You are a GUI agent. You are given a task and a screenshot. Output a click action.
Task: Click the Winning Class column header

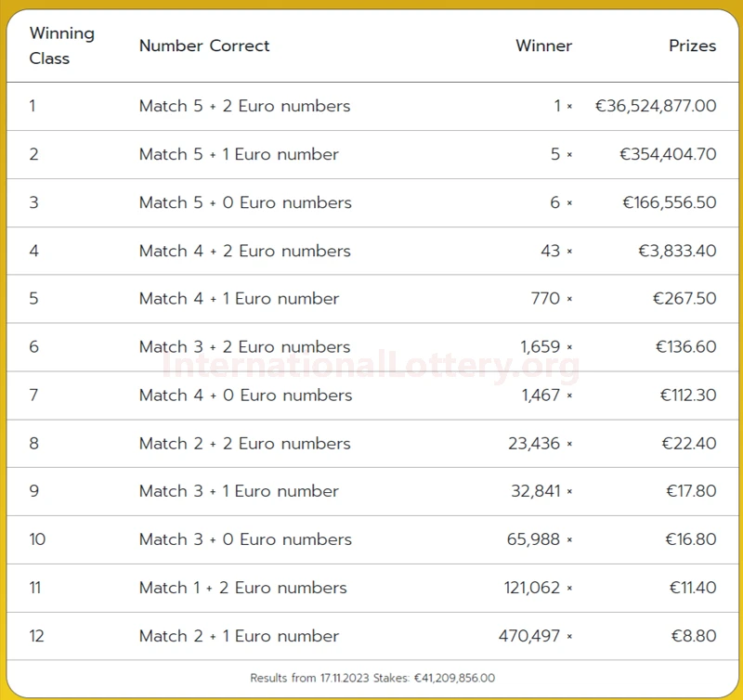tap(61, 45)
